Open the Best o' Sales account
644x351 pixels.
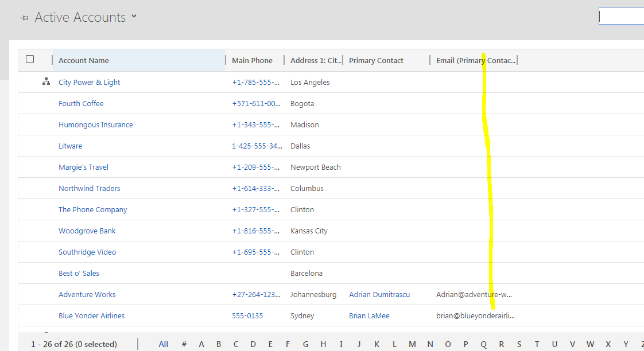[79, 274]
